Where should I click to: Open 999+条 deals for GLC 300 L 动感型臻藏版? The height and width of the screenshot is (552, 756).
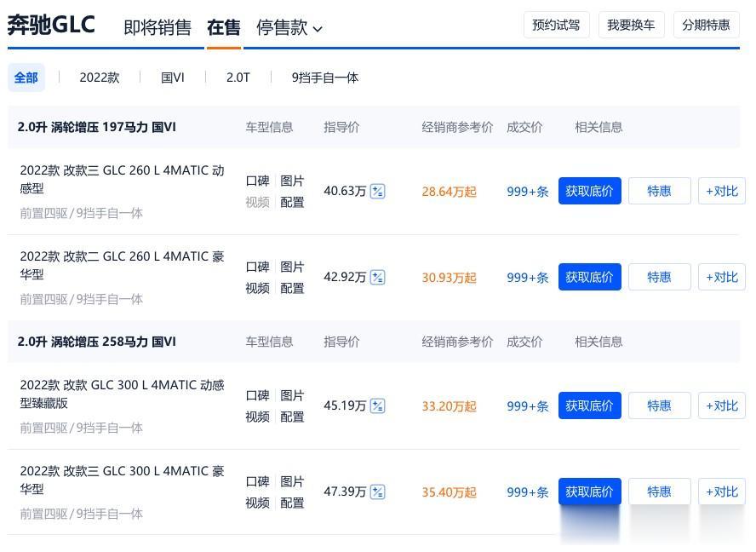pyautogui.click(x=528, y=406)
